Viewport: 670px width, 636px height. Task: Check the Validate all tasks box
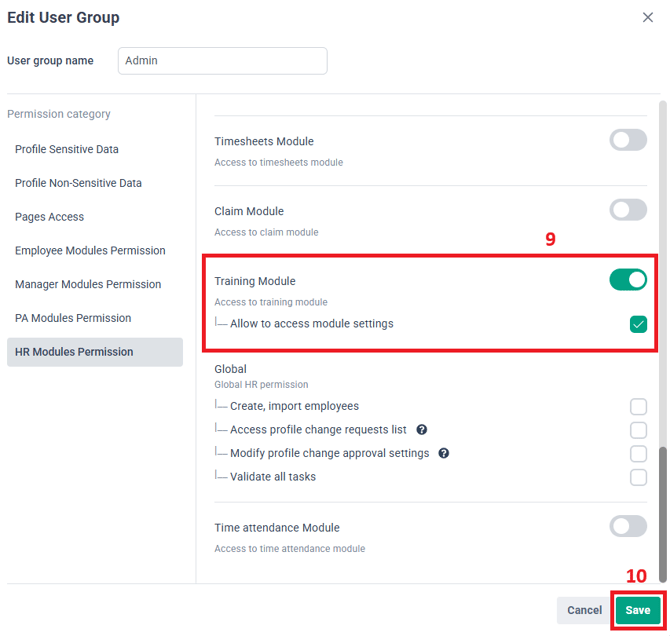(638, 477)
